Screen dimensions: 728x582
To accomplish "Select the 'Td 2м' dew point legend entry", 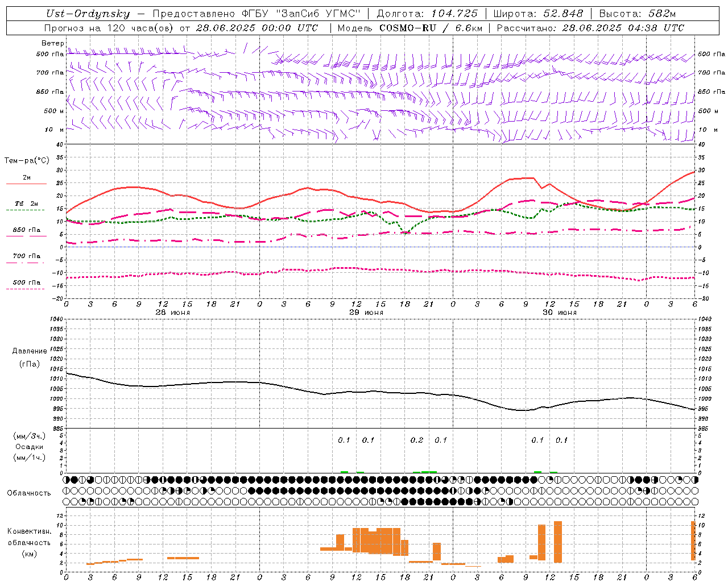I will point(27,203).
